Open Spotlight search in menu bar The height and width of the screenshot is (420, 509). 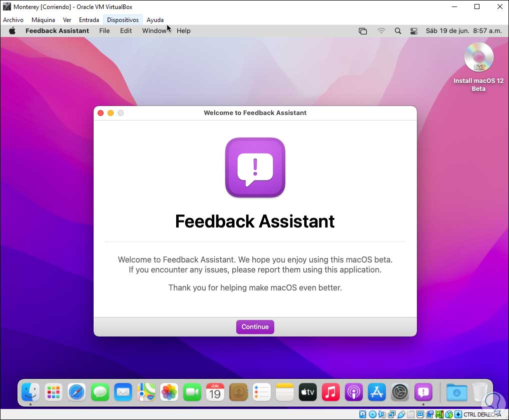(398, 31)
